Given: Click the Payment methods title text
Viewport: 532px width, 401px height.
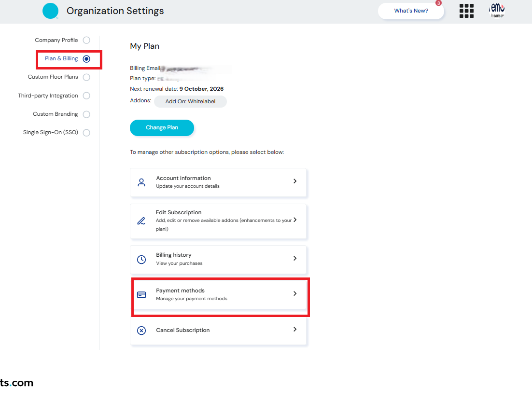Looking at the screenshot, I should [180, 290].
